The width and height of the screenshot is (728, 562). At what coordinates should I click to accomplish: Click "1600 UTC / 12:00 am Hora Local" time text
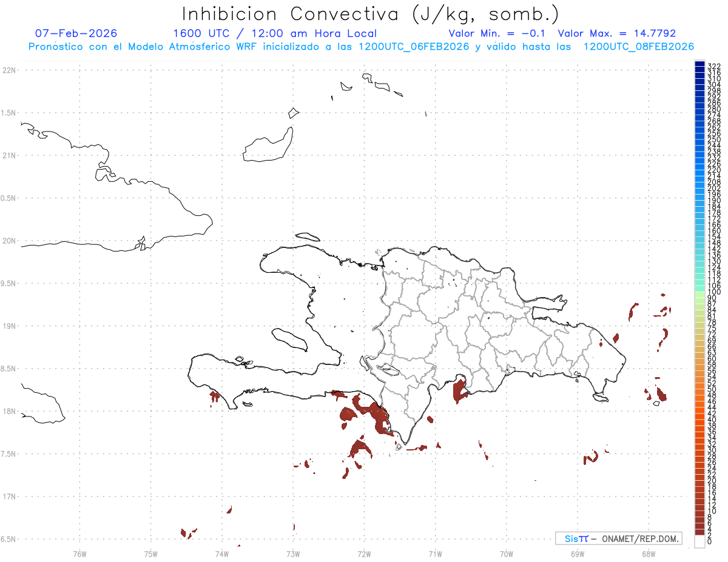coord(275,33)
